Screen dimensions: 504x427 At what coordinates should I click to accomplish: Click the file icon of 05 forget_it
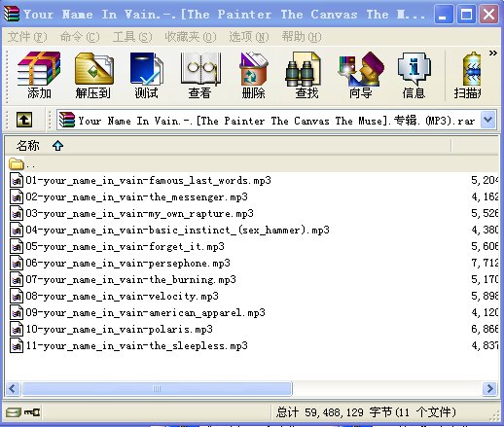17,246
